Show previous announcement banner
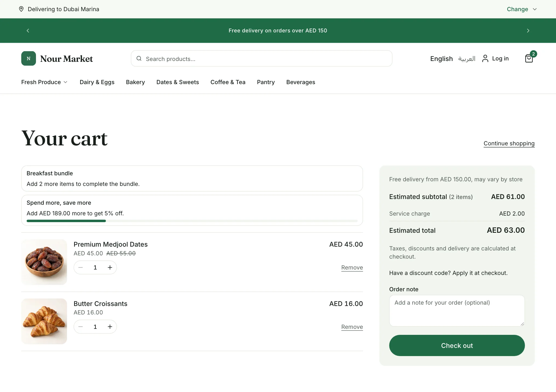The height and width of the screenshot is (392, 556). [28, 30]
